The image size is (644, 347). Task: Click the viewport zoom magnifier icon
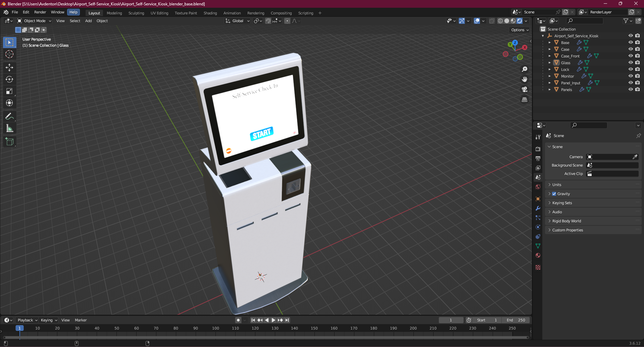click(525, 69)
